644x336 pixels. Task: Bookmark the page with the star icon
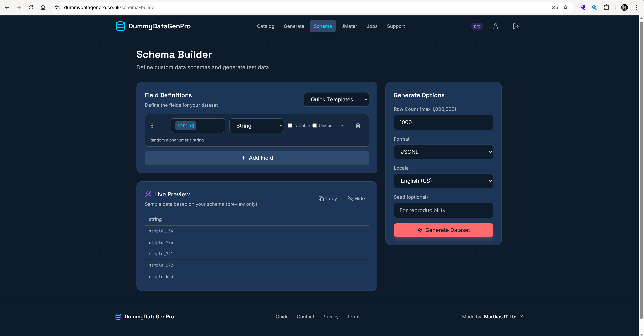[x=565, y=7]
